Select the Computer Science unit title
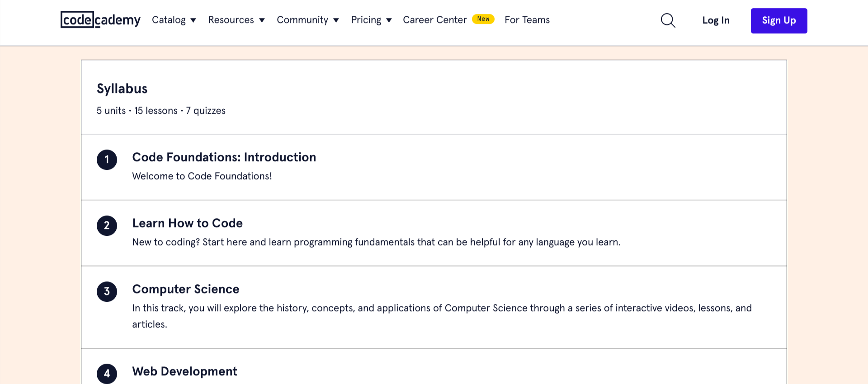 [185, 289]
